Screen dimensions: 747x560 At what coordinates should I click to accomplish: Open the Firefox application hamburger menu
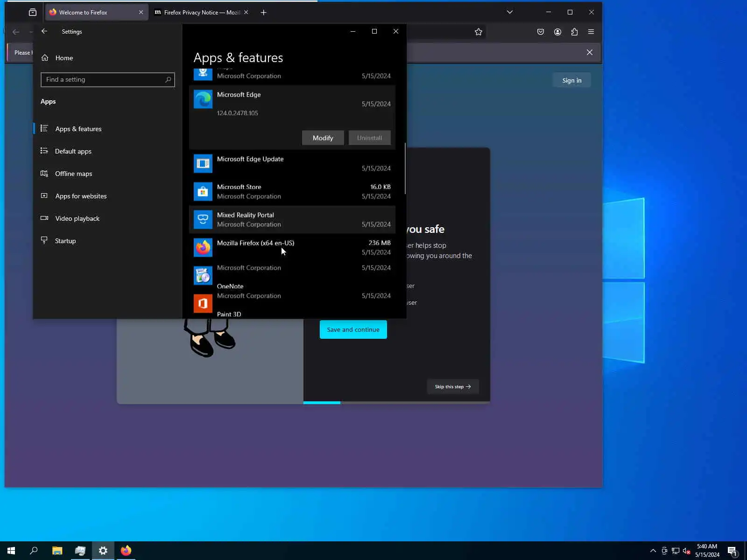(x=591, y=32)
